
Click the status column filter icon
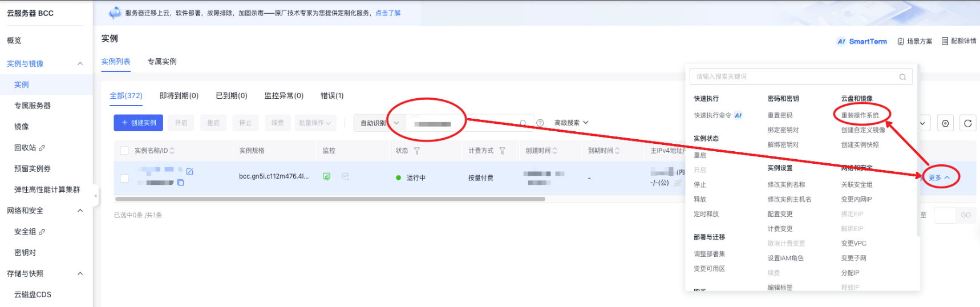click(416, 151)
